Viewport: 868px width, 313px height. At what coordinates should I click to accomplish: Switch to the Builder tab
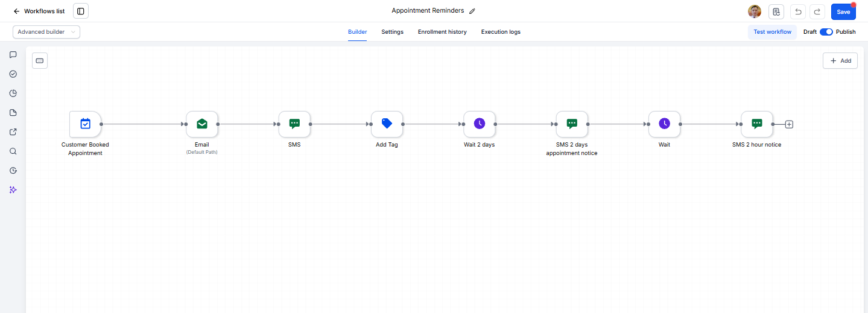(x=357, y=32)
